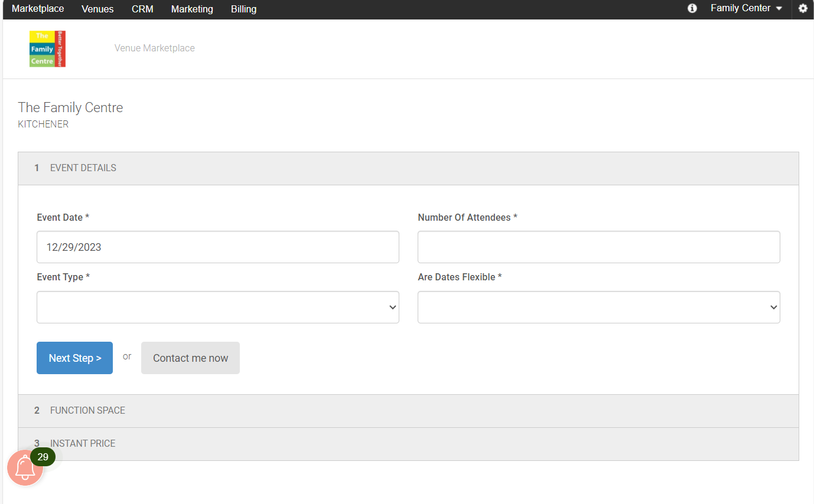Click the Number Of Attendees label
Image resolution: width=814 pixels, height=504 pixels.
point(467,217)
